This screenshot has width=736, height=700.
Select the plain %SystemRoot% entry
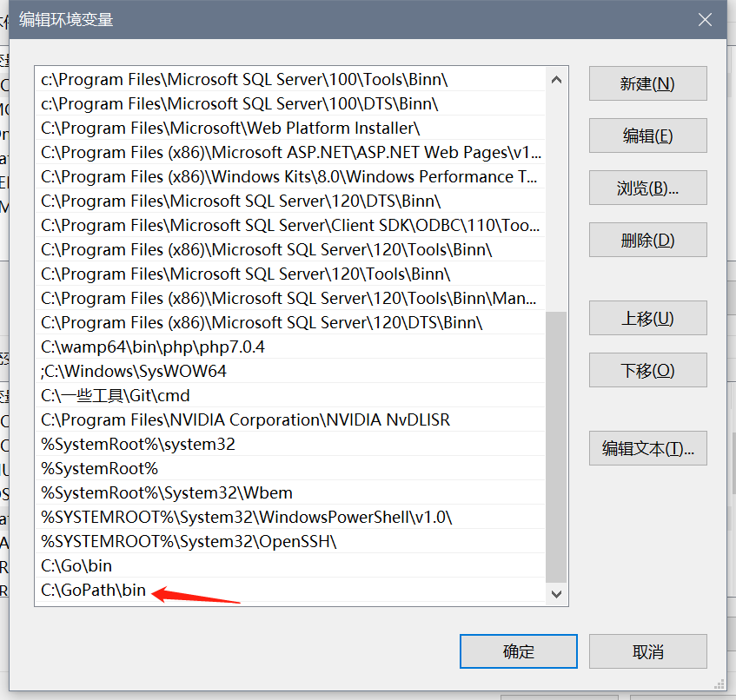pyautogui.click(x=290, y=469)
